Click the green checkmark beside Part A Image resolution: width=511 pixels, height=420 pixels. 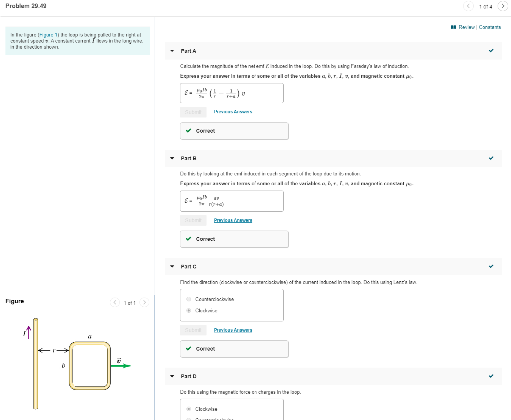[x=491, y=50]
